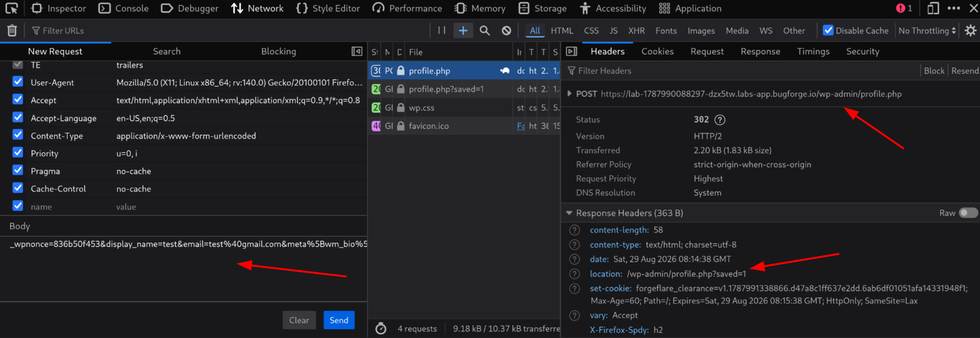Open network search magnifier
The width and height of the screenshot is (980, 338).
coord(485,30)
